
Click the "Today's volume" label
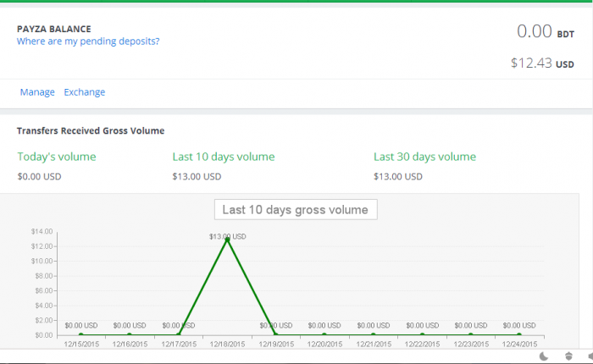point(57,157)
